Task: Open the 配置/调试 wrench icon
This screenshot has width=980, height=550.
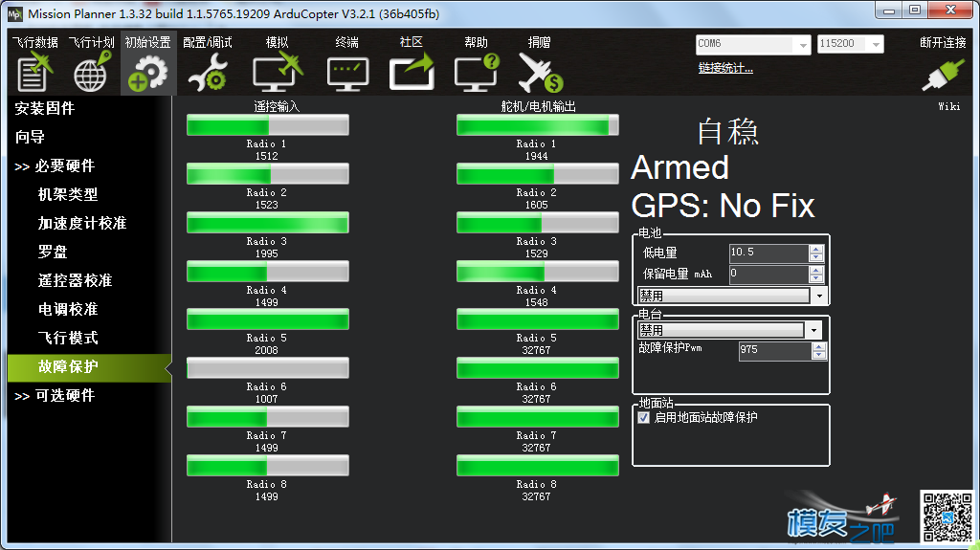Action: click(208, 73)
